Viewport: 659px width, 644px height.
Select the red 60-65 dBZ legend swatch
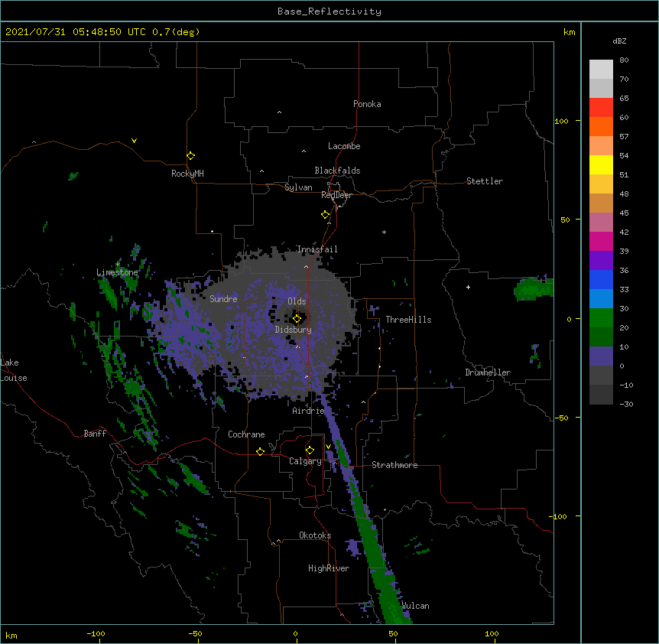[x=601, y=108]
